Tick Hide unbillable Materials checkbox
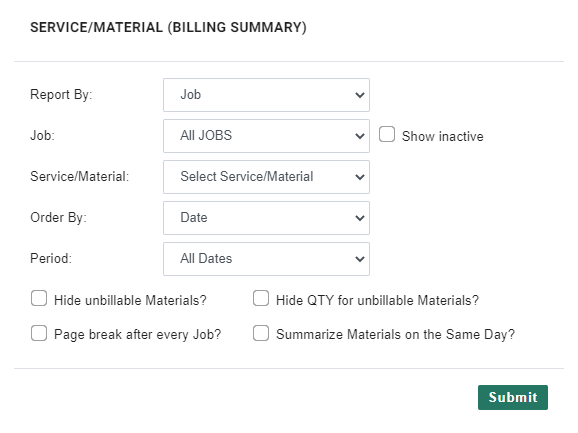This screenshot has width=578, height=433. [x=39, y=298]
